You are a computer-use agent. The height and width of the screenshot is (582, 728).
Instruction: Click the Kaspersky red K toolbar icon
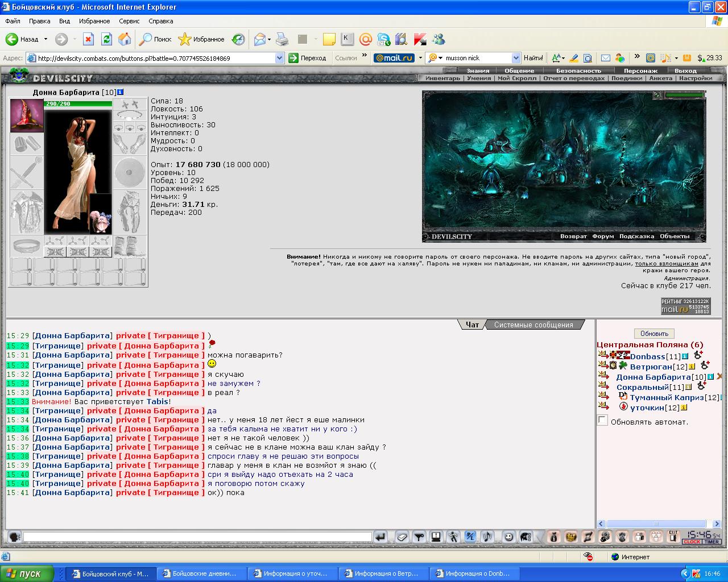point(420,40)
